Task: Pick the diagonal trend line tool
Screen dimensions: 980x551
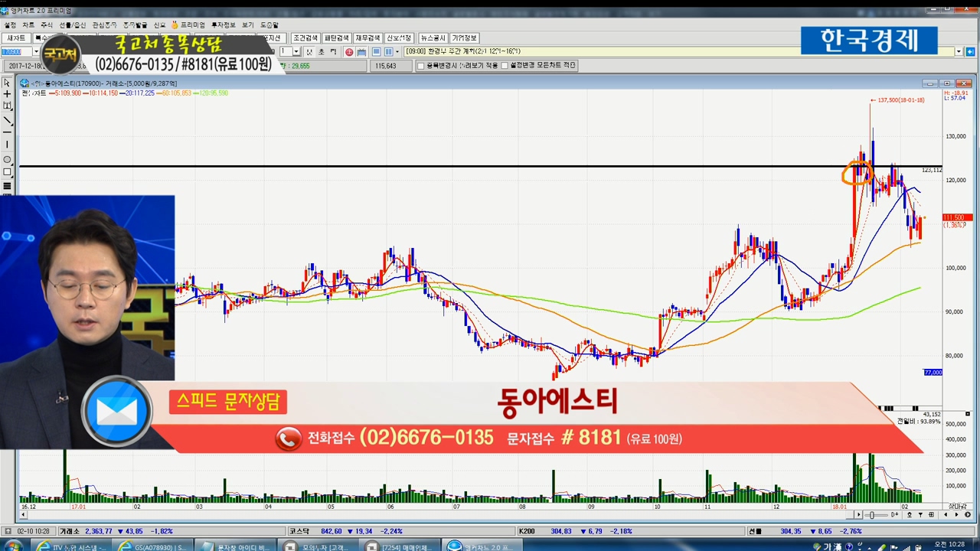Action: click(8, 120)
